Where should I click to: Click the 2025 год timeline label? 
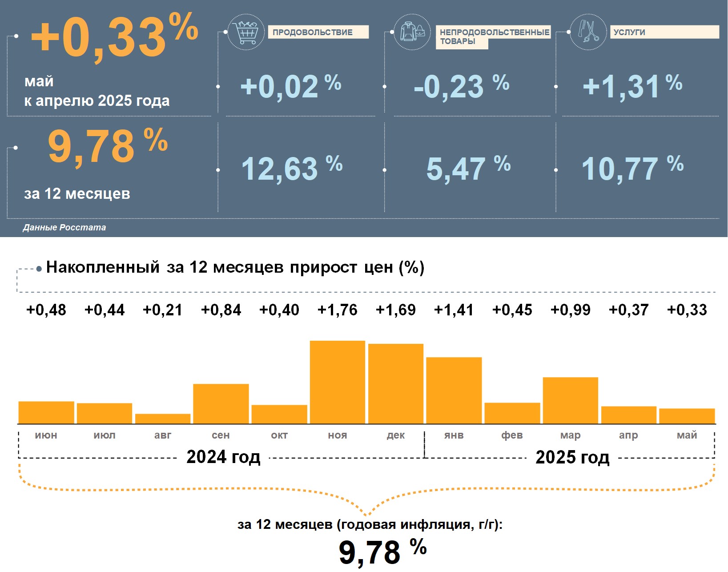tap(572, 457)
